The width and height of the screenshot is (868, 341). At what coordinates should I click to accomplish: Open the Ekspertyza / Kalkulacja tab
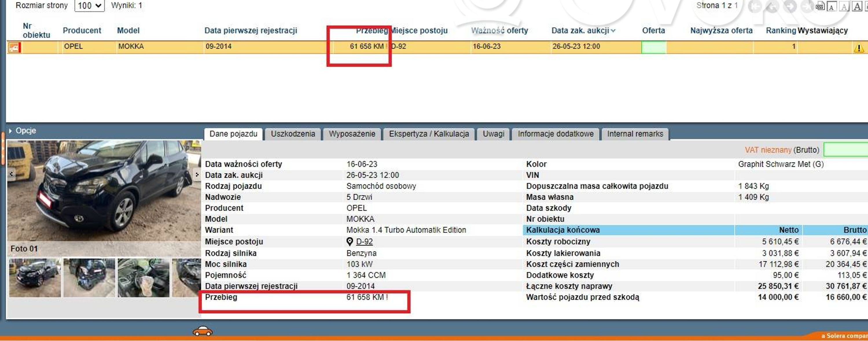(429, 134)
